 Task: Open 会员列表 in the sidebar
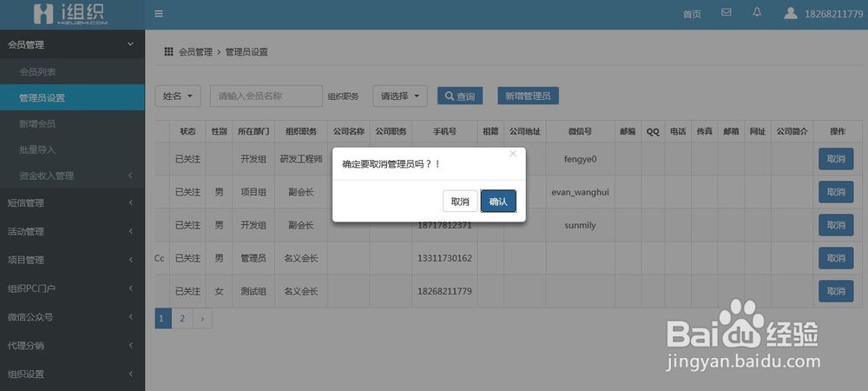point(73,72)
